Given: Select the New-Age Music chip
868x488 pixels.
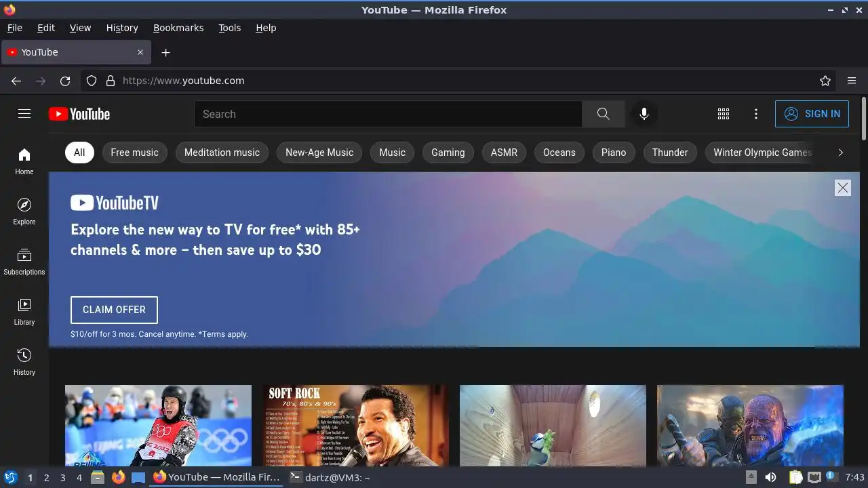Looking at the screenshot, I should [x=319, y=152].
